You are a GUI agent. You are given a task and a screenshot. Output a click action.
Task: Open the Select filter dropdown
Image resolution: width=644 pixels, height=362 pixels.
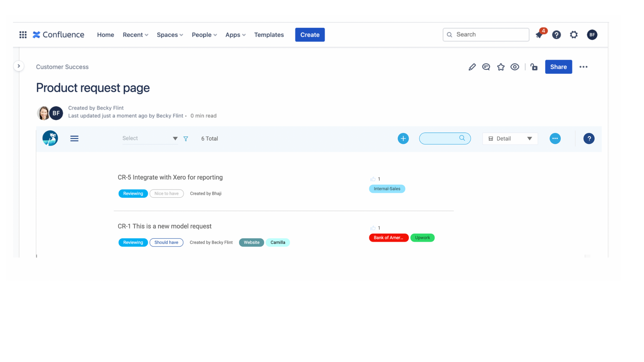(149, 138)
